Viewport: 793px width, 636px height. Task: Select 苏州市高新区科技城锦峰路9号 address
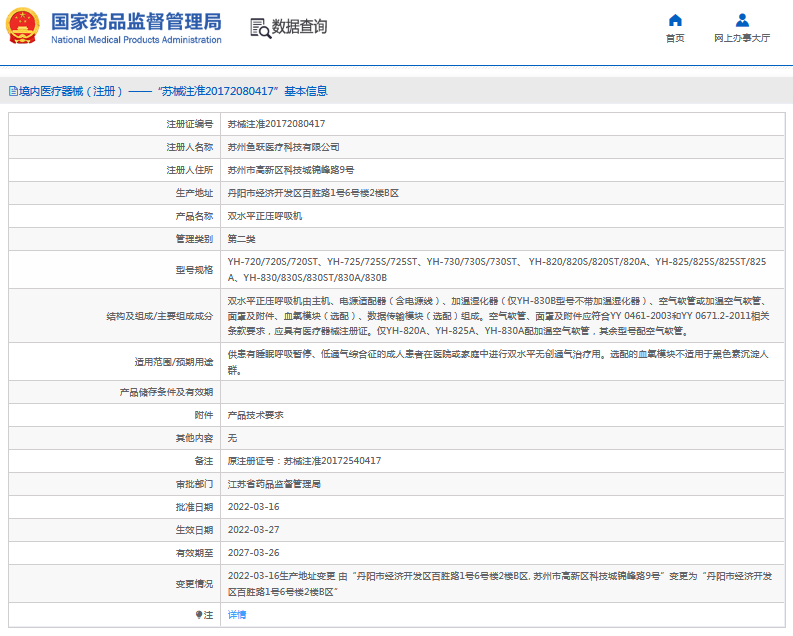pos(291,170)
